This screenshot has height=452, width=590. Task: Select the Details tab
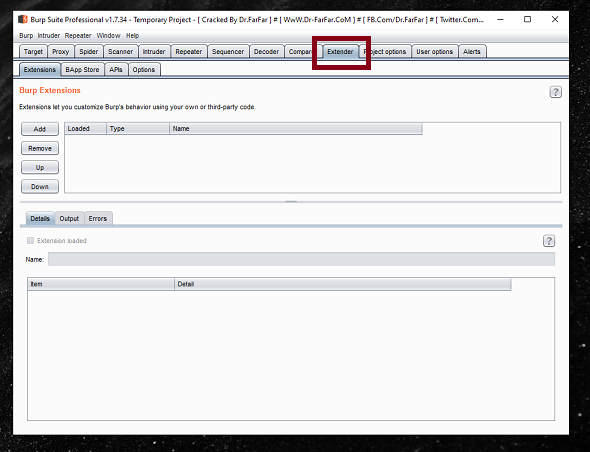click(x=40, y=219)
